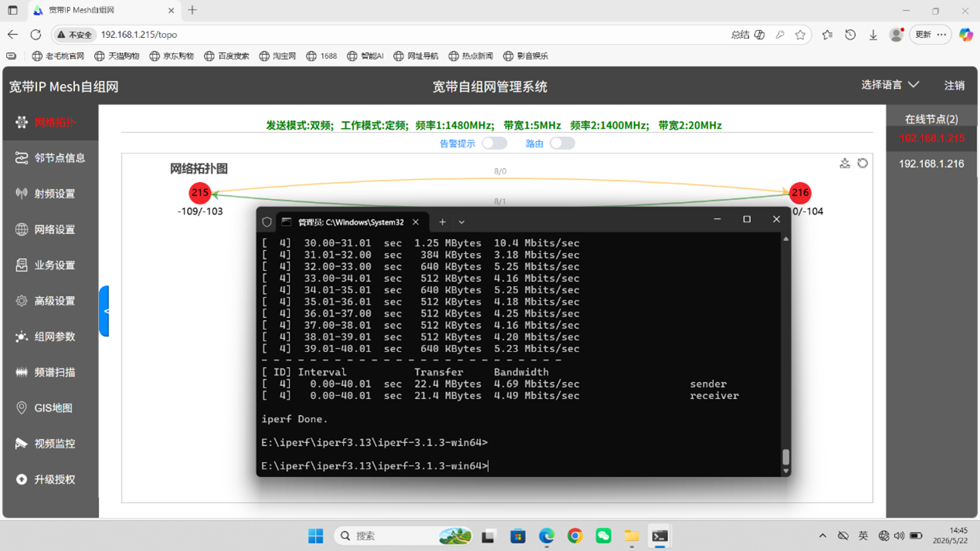Viewport: 980px width, 551px height.
Task: Open the 百度搜索 bookmark
Action: (x=226, y=56)
